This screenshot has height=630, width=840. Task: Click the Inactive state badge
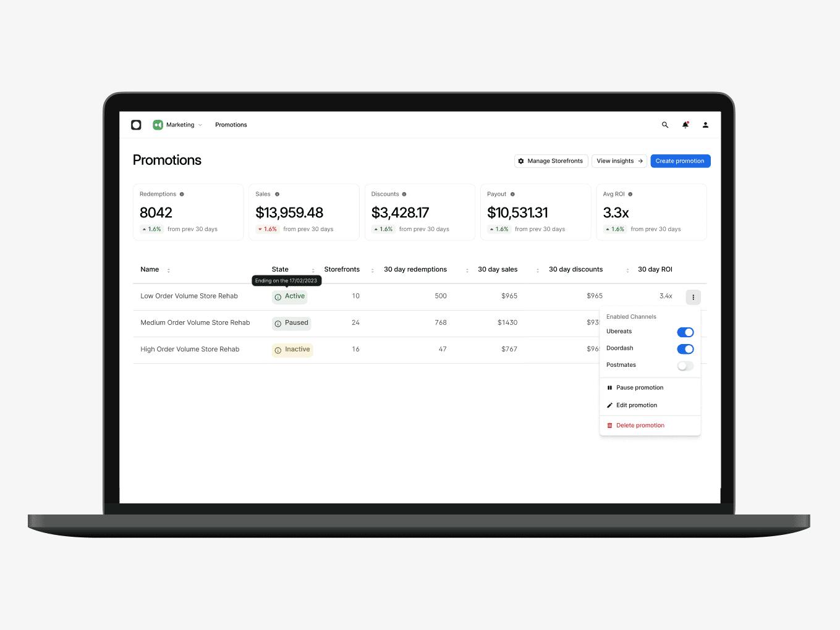point(292,350)
